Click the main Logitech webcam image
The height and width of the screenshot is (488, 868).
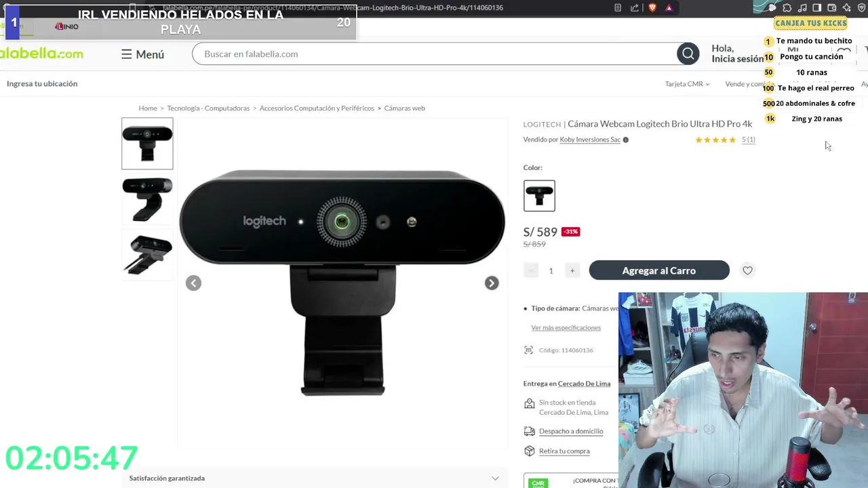pyautogui.click(x=342, y=283)
